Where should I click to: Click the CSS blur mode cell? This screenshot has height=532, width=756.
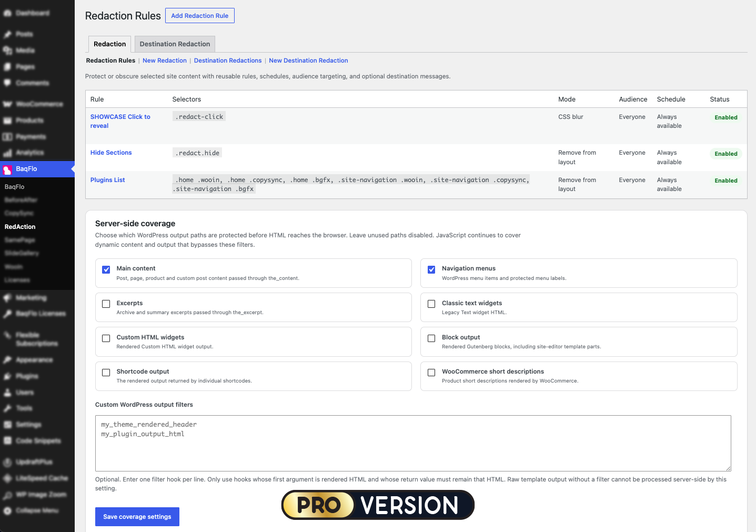(x=571, y=117)
